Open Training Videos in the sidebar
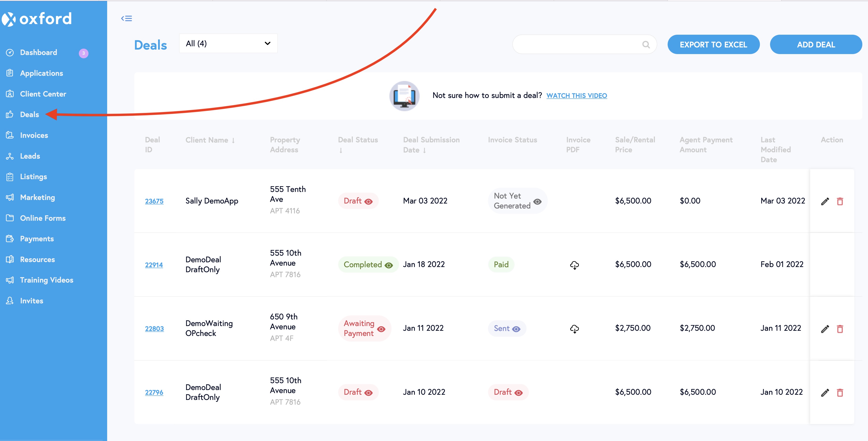The image size is (868, 441). 46,280
